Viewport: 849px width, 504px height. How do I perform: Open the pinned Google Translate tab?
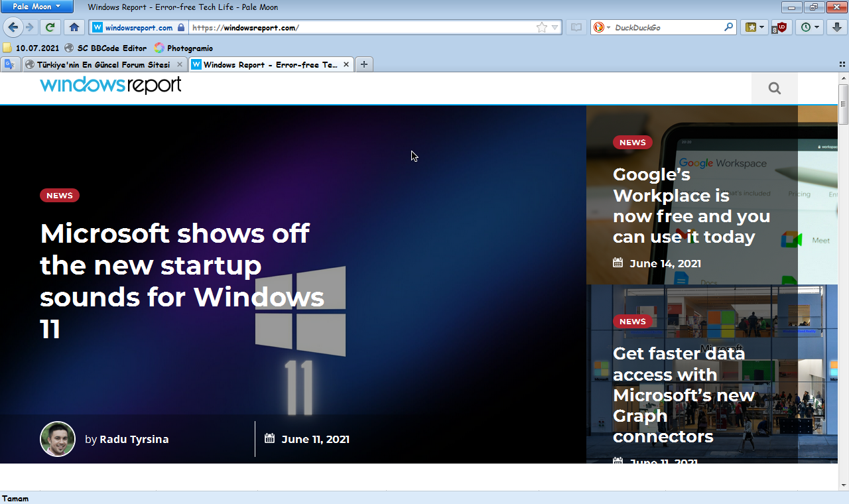9,64
